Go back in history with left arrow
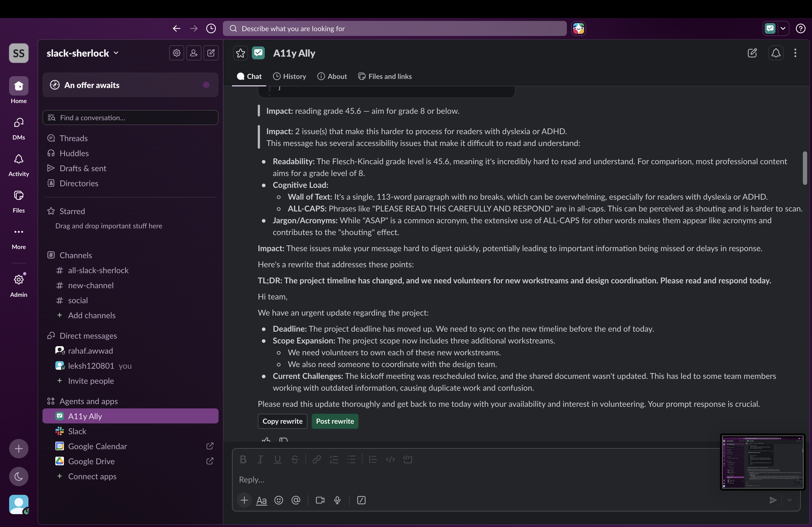 (x=176, y=29)
